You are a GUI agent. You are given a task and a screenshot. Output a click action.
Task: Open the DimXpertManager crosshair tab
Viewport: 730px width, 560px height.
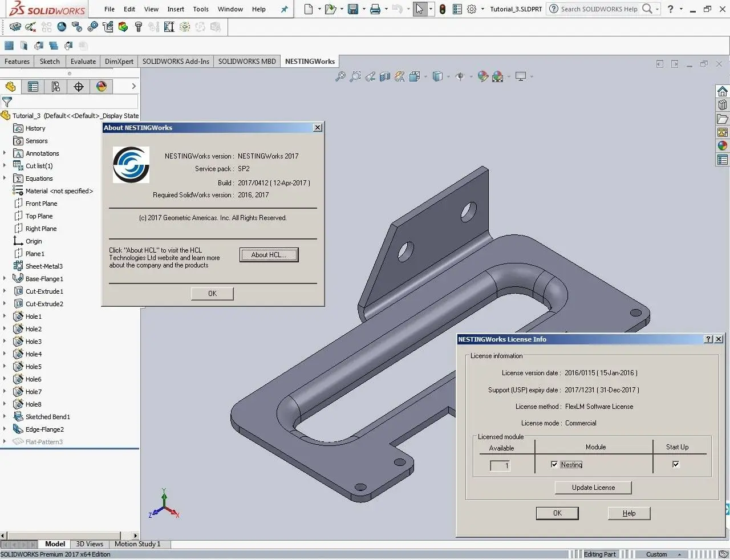79,87
